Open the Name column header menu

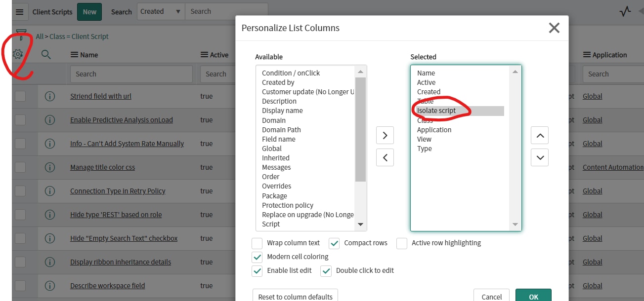pos(75,55)
